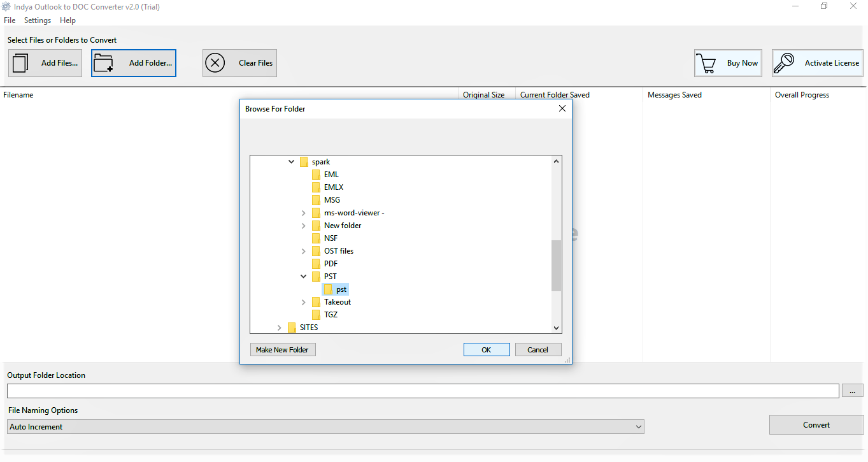Screen dimensions: 868x462
Task: Click the PDF folder icon
Action: point(316,264)
